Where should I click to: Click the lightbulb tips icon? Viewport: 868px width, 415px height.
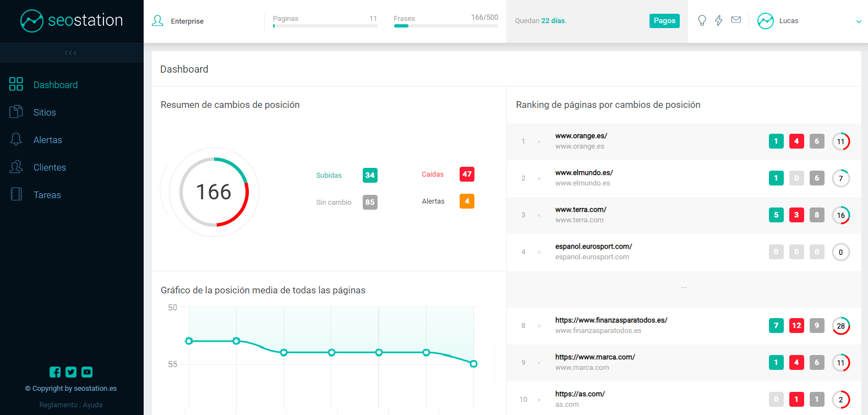click(x=702, y=20)
